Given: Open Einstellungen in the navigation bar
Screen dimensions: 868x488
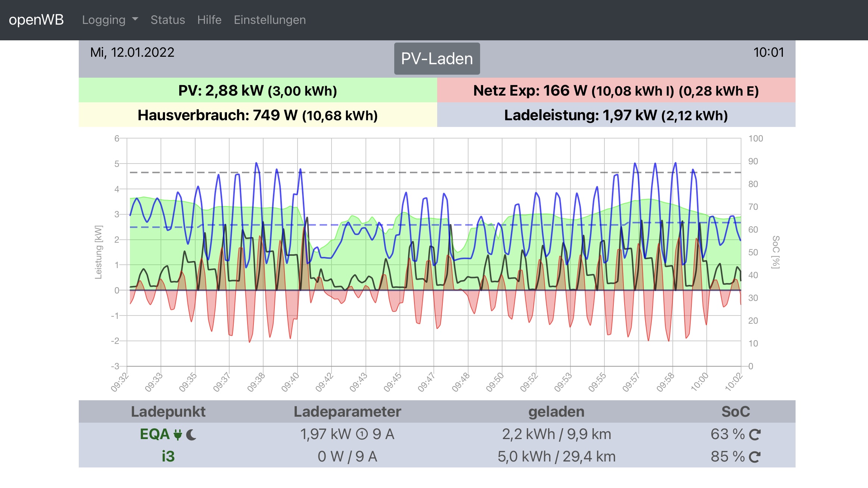Looking at the screenshot, I should point(270,20).
